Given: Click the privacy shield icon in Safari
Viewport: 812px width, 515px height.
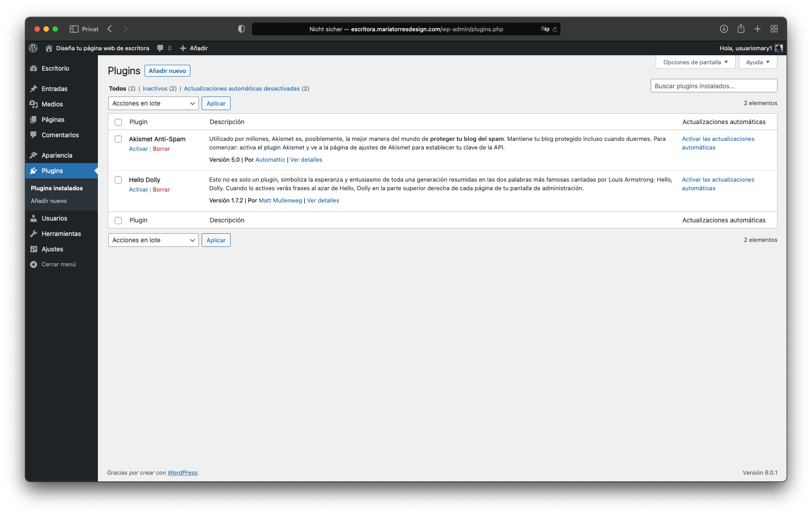Looking at the screenshot, I should click(x=242, y=29).
